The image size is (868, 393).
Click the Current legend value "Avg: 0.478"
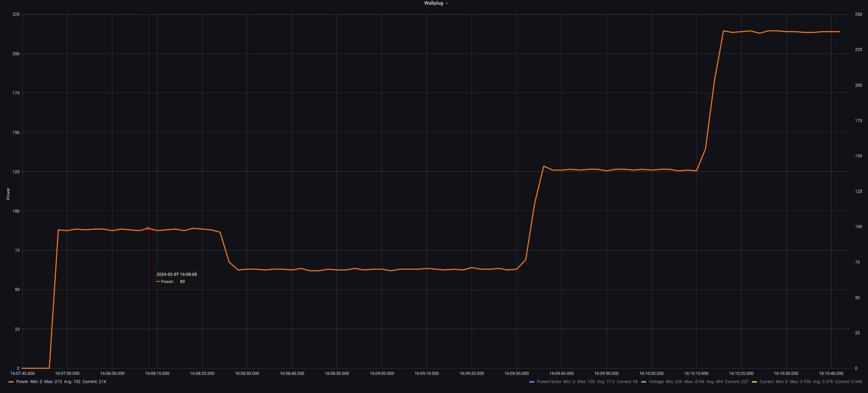coord(823,382)
